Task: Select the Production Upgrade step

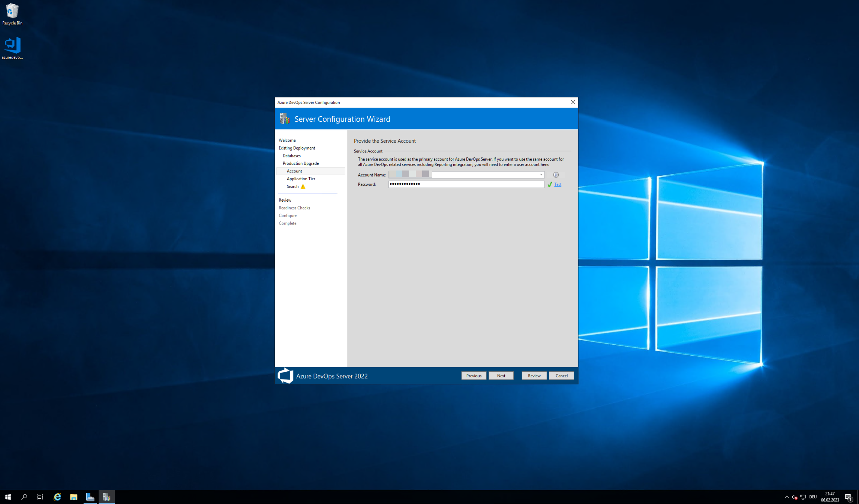Action: tap(301, 163)
